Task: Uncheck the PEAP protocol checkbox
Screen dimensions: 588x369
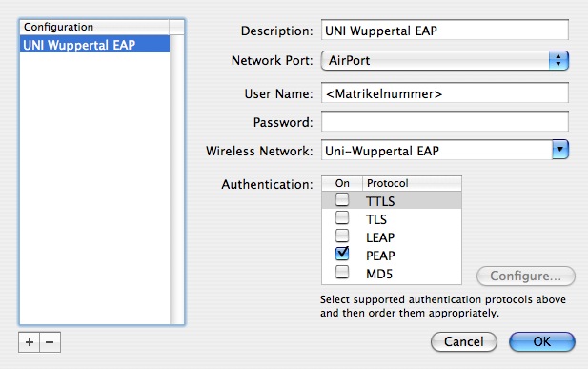Action: point(342,254)
